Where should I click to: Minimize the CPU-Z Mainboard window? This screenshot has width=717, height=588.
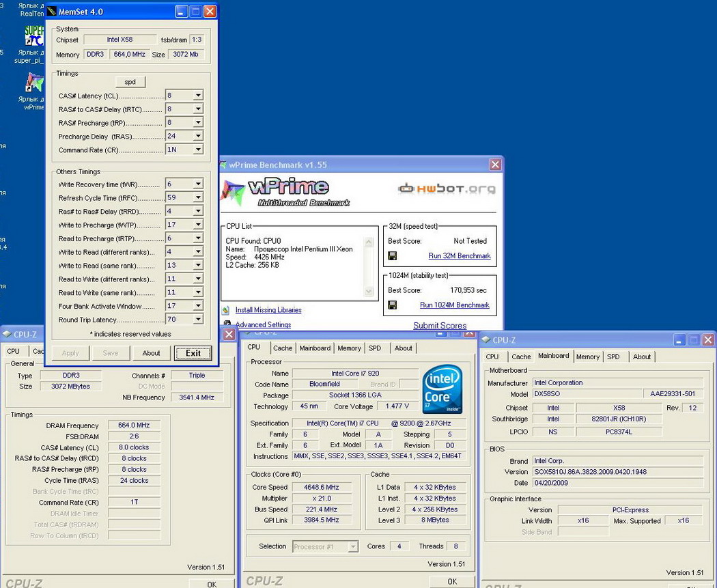[679, 339]
